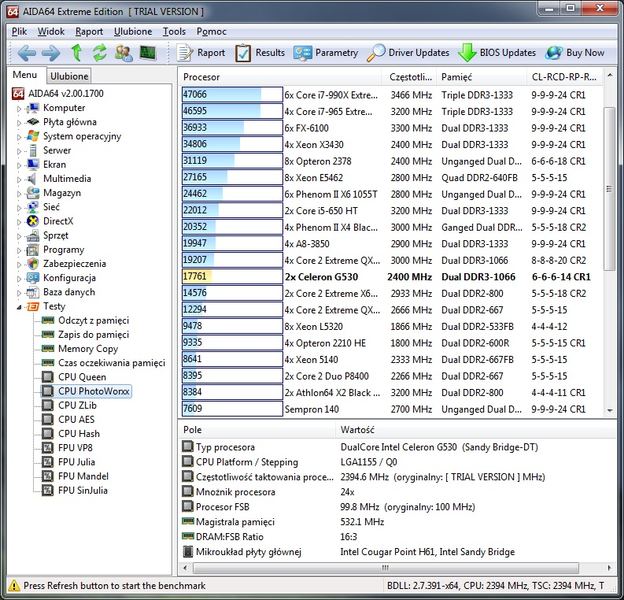The width and height of the screenshot is (624, 600).
Task: Expand the Magazyn tree node
Action: pyautogui.click(x=19, y=193)
